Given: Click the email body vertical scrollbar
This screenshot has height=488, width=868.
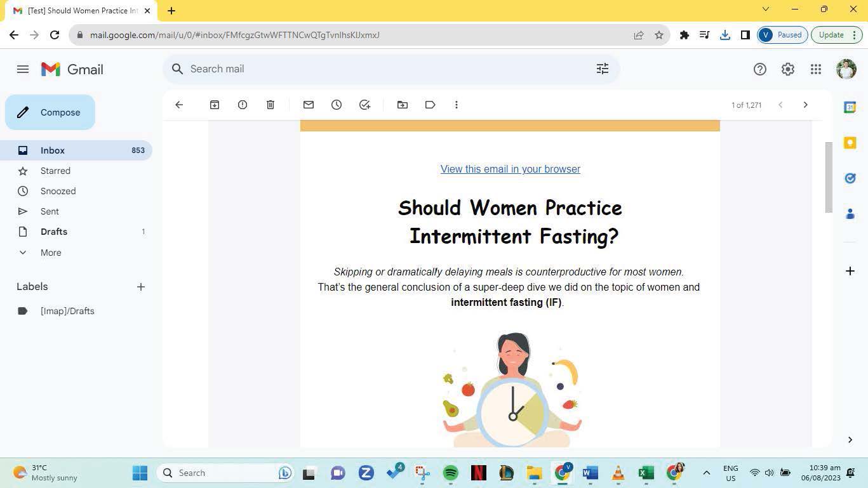Looking at the screenshot, I should 829,178.
